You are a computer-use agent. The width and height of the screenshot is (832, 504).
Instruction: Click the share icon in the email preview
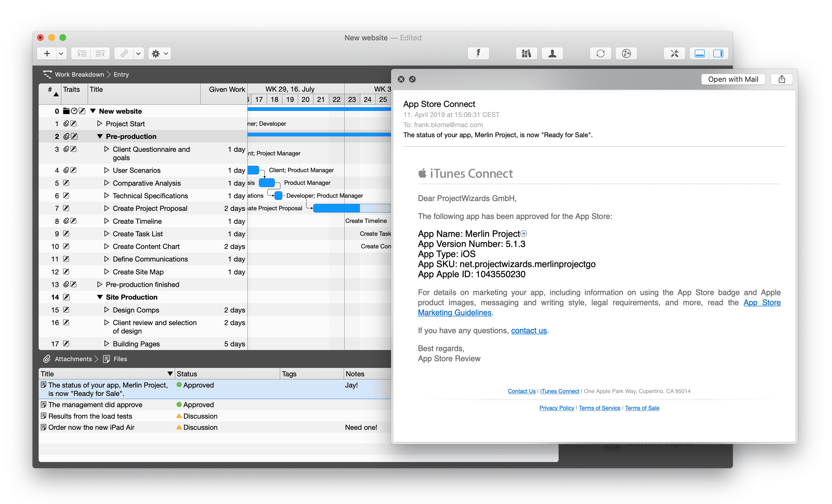click(782, 79)
